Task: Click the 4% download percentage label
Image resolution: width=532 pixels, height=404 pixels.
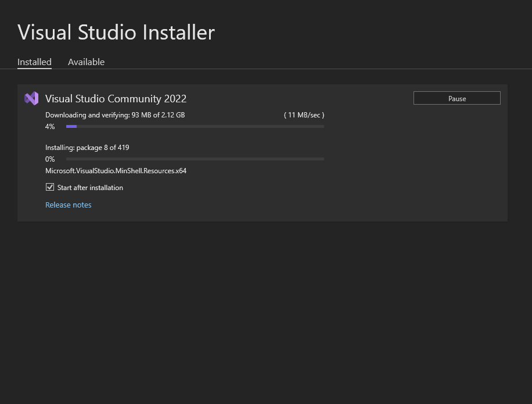Action: [50, 127]
